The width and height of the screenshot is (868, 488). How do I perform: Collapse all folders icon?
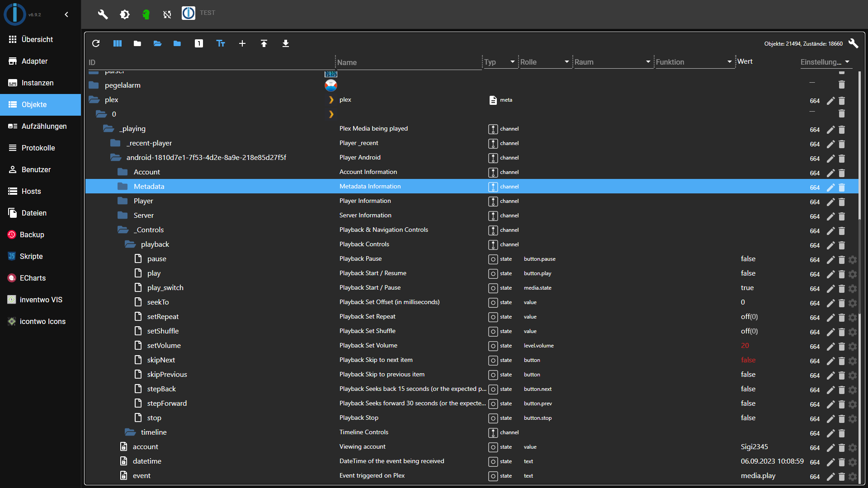[x=137, y=43]
